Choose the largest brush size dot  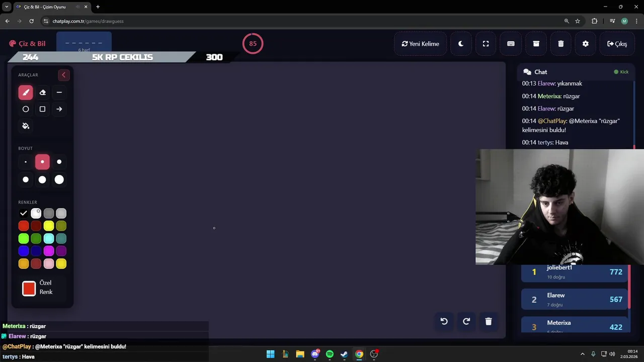(59, 179)
